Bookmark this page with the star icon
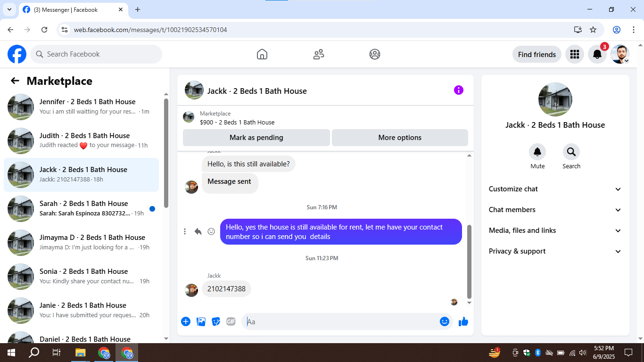The height and width of the screenshot is (362, 644). point(593,30)
